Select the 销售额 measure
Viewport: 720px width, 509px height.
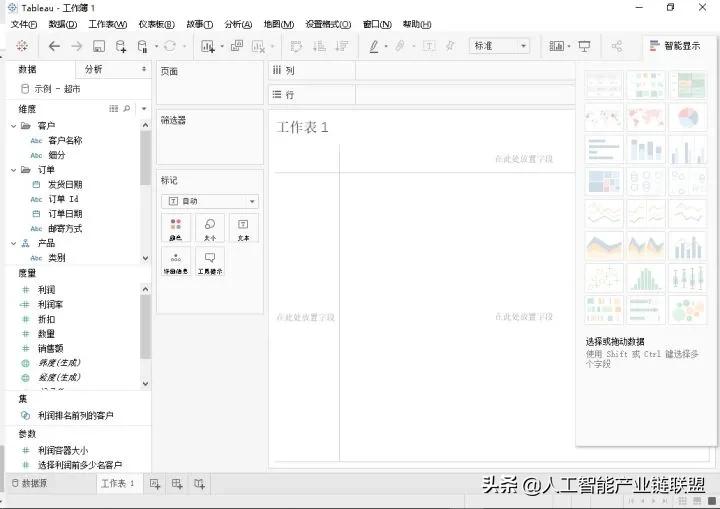51,349
